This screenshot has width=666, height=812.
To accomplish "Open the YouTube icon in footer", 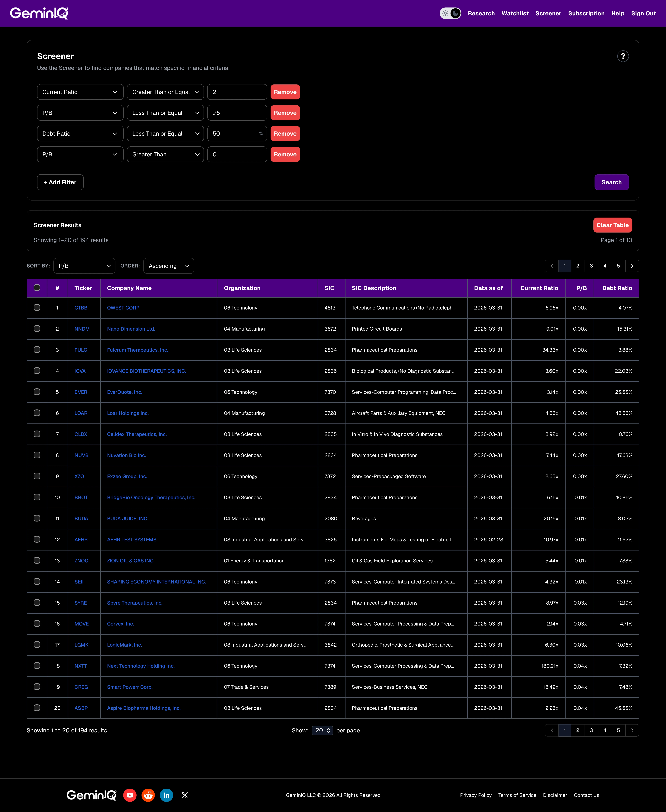I will coord(130,795).
